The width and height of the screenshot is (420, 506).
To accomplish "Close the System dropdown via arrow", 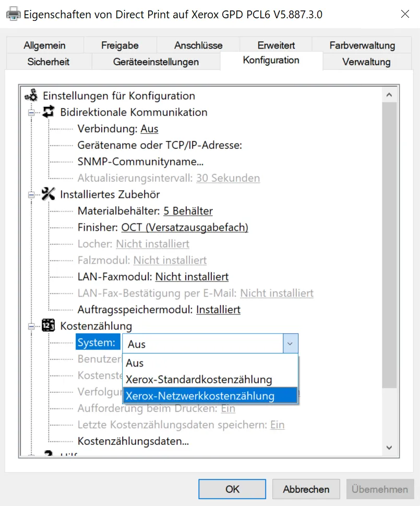I will 290,344.
